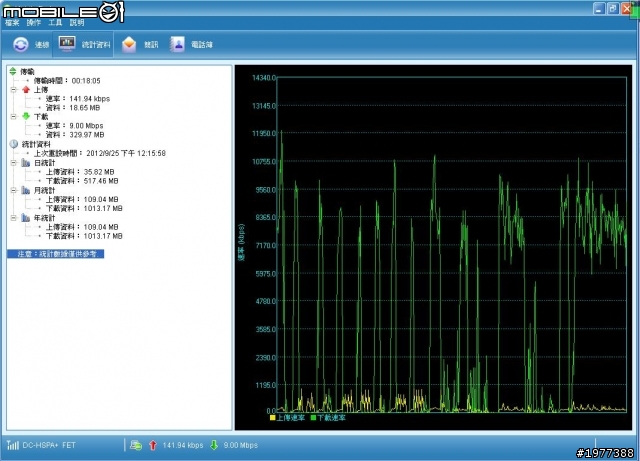Select daily 上傳資料 35.82 MB row

80,172
